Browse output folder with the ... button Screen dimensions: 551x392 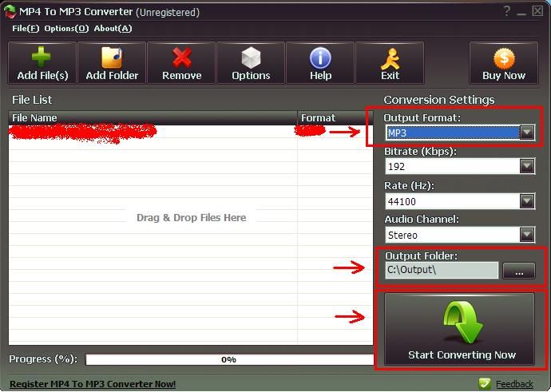tap(519, 271)
